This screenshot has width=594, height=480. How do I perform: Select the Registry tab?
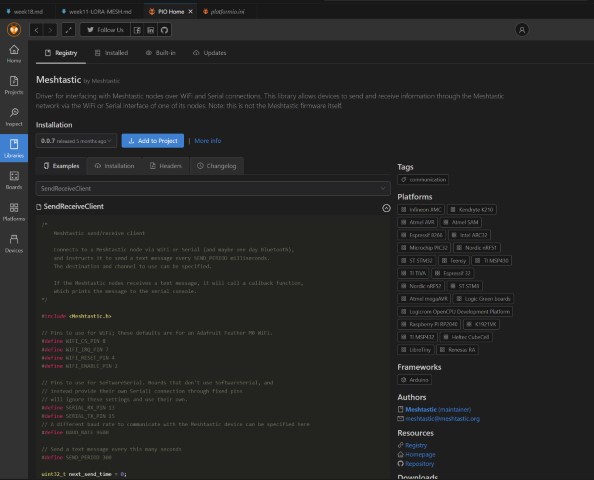click(x=61, y=53)
